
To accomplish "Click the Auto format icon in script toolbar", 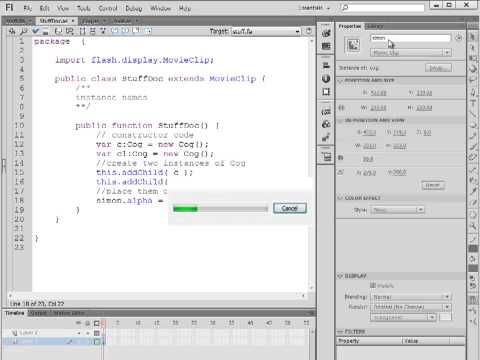I will click(x=45, y=32).
